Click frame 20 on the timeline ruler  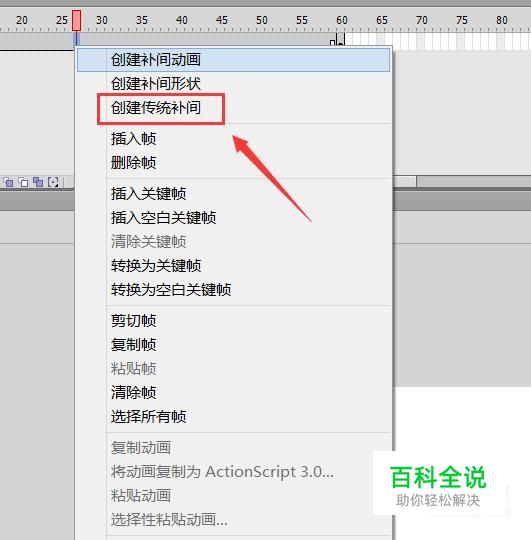click(22, 20)
